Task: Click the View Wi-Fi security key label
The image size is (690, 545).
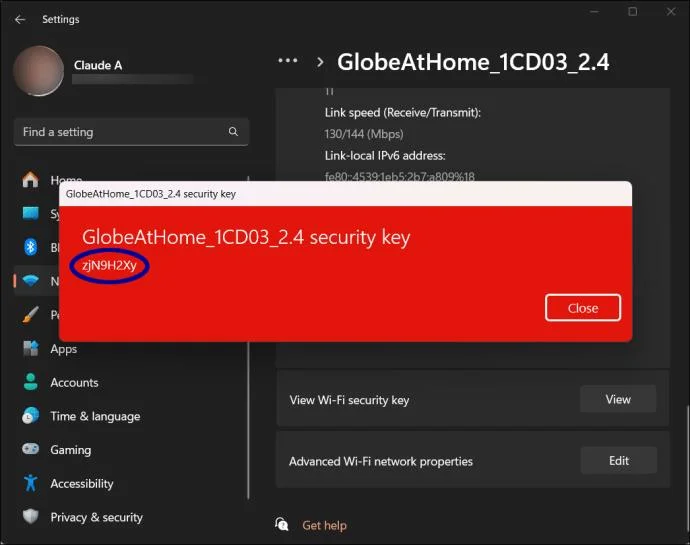Action: pos(349,400)
